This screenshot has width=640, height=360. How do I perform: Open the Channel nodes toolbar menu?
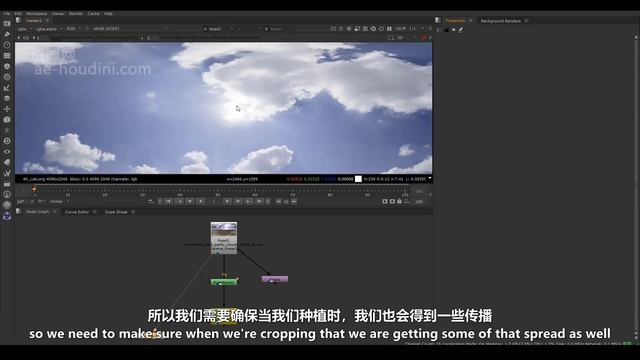coord(7,56)
